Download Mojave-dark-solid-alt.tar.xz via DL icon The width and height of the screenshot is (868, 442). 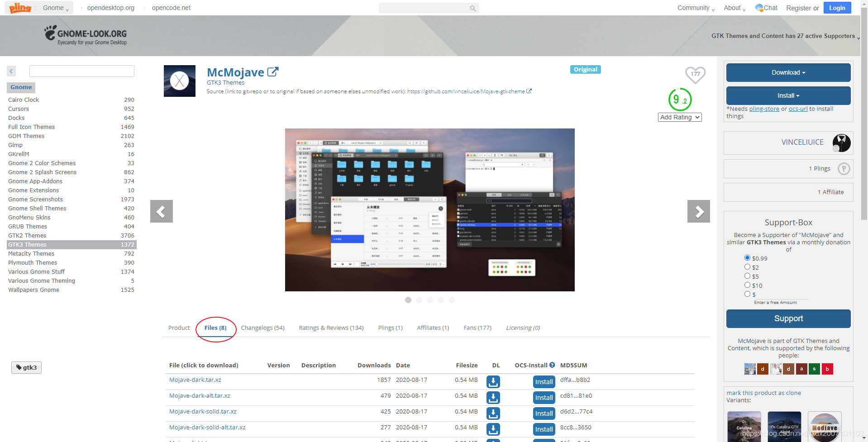(x=493, y=429)
